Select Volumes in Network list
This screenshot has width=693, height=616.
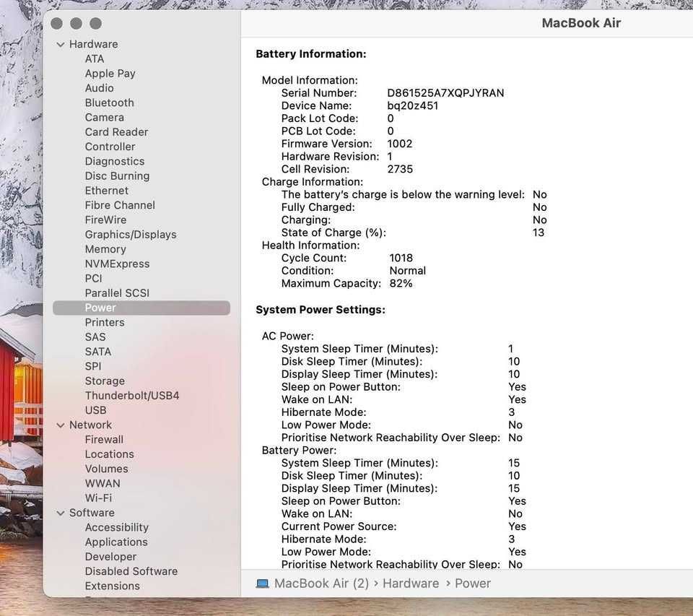click(107, 469)
